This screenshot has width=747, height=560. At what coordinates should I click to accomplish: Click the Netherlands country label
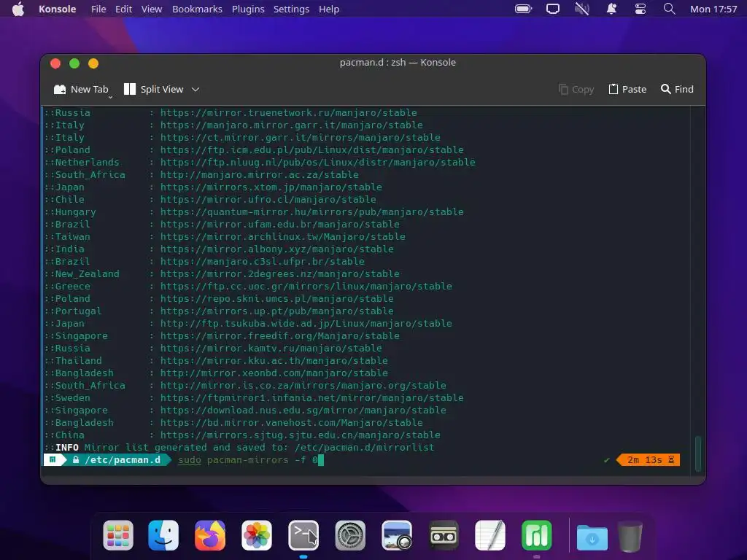[88, 163]
